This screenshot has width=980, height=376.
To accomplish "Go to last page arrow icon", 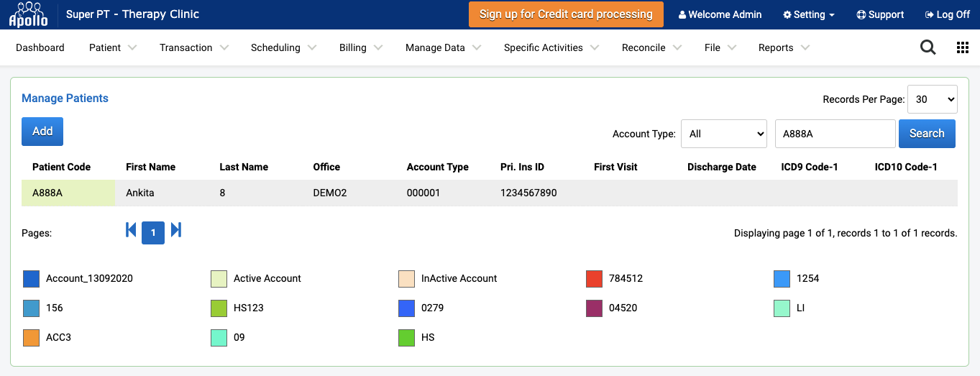I will [x=176, y=230].
